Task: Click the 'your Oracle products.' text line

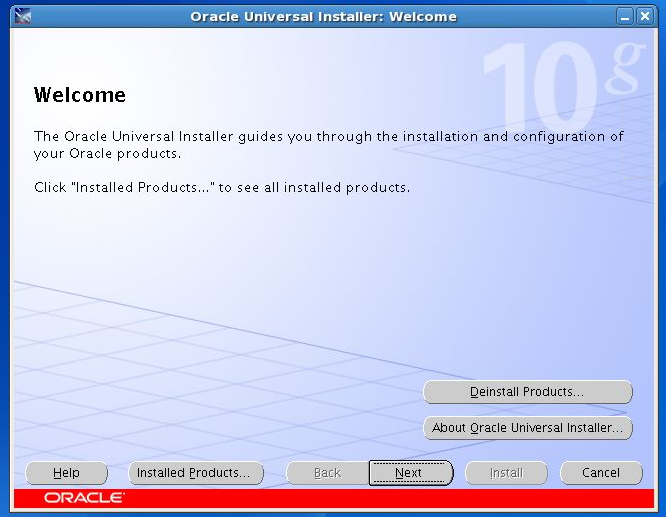Action: tap(107, 153)
